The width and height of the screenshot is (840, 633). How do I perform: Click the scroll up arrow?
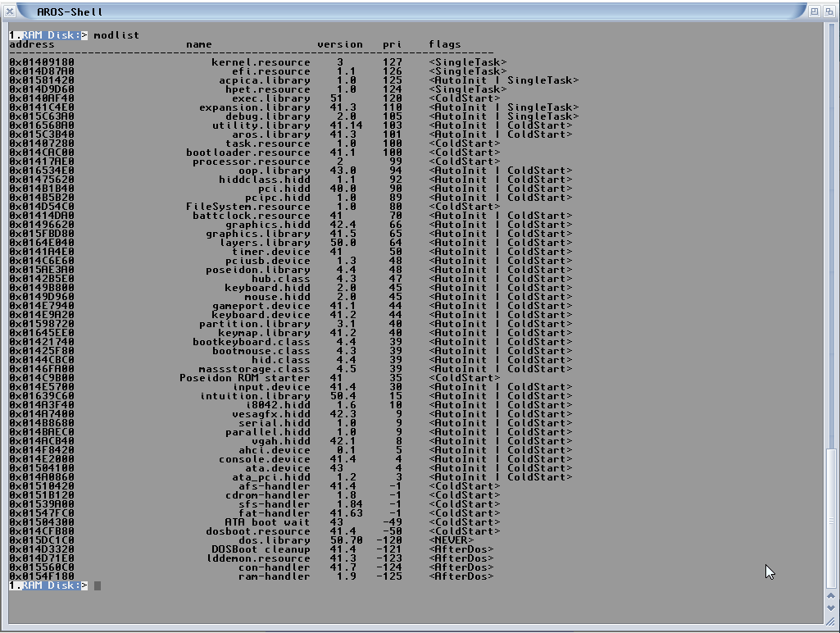pos(831,596)
